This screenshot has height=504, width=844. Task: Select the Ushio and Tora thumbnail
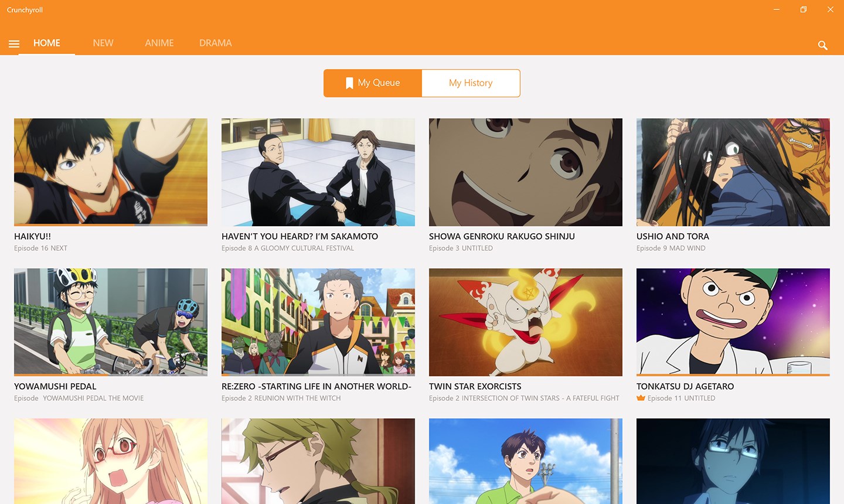pyautogui.click(x=733, y=171)
